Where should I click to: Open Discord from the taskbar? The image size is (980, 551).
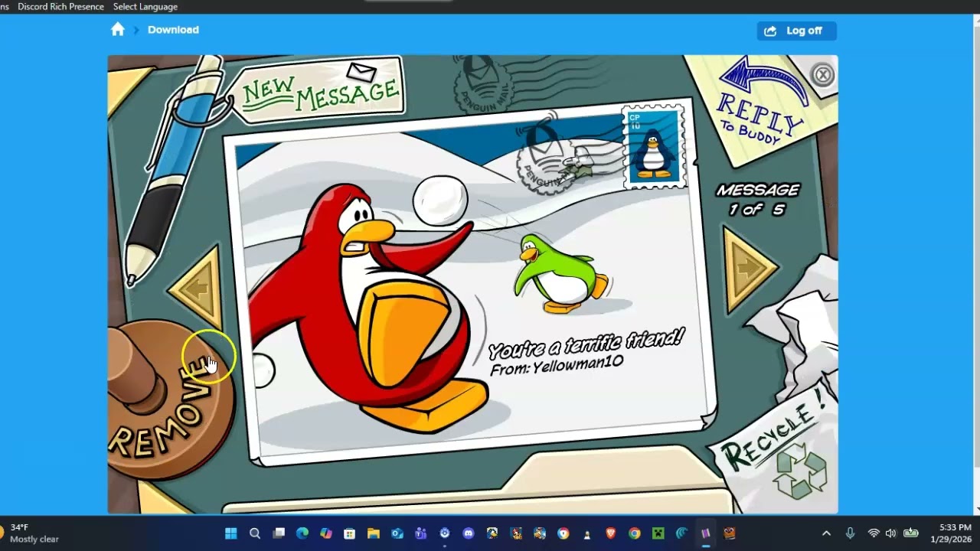pos(469,533)
